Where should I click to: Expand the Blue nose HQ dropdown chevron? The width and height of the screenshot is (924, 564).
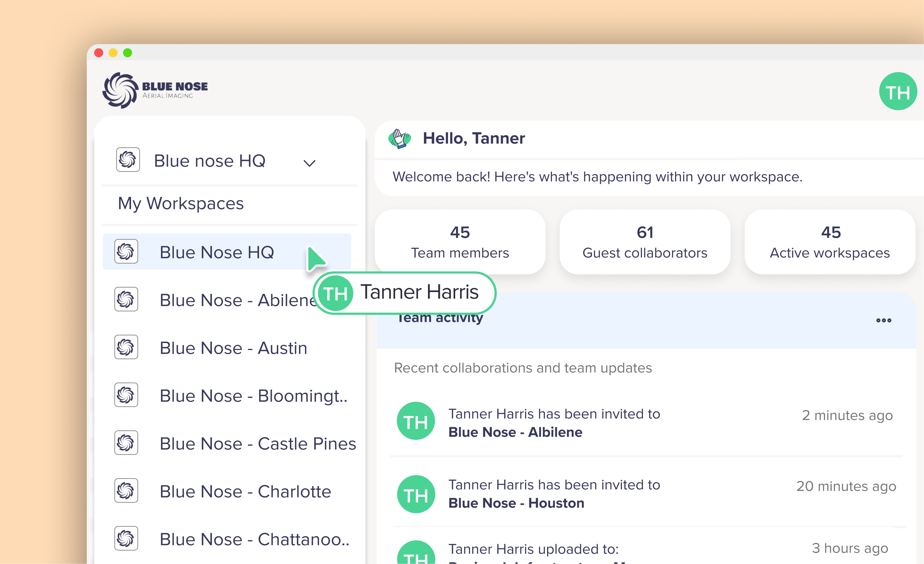pos(309,163)
